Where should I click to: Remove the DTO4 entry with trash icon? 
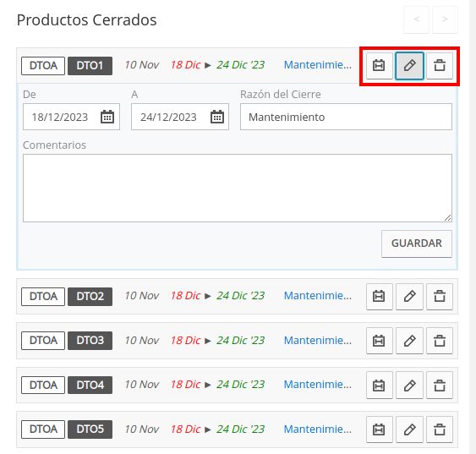pos(440,386)
